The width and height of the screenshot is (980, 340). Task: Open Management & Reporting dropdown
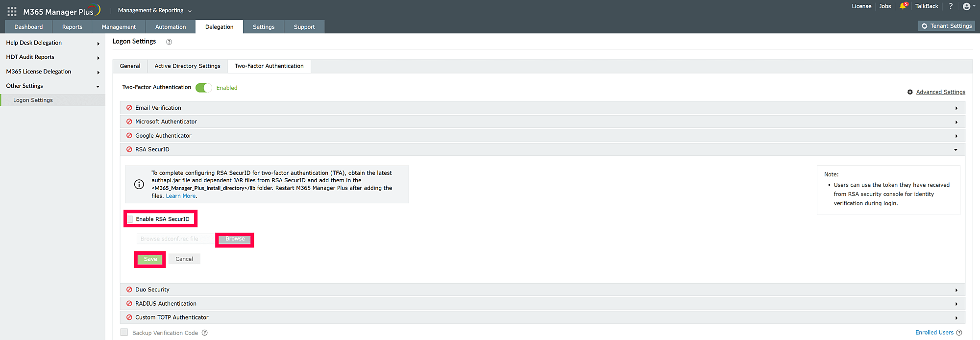click(x=155, y=10)
